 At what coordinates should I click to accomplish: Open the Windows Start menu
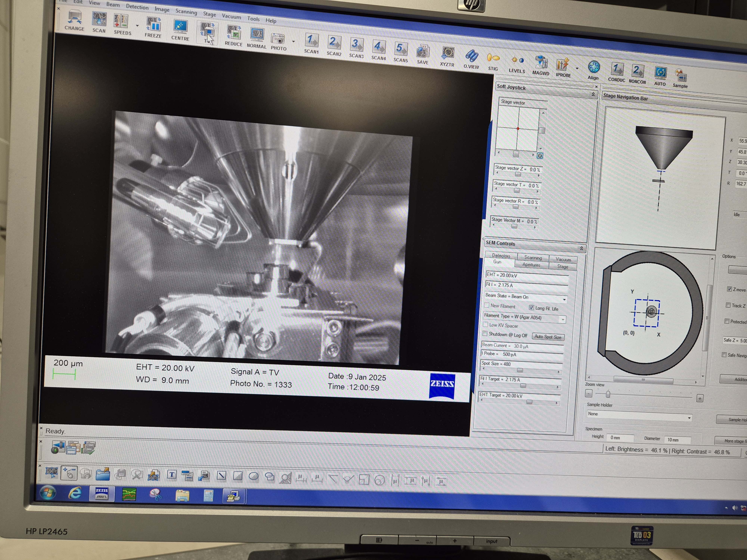point(48,493)
